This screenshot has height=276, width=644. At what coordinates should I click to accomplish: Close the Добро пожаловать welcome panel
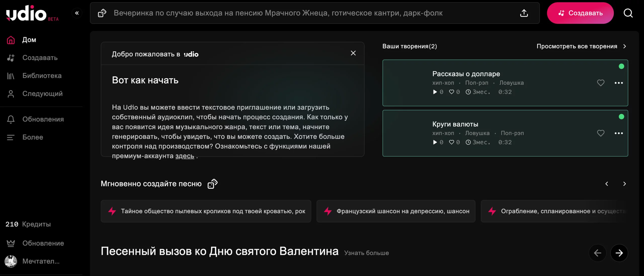pos(353,53)
